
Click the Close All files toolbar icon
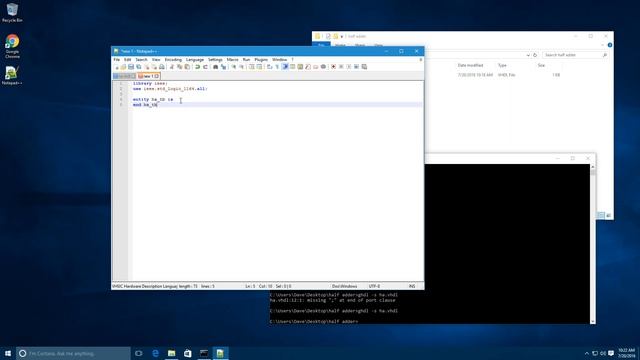[154, 67]
